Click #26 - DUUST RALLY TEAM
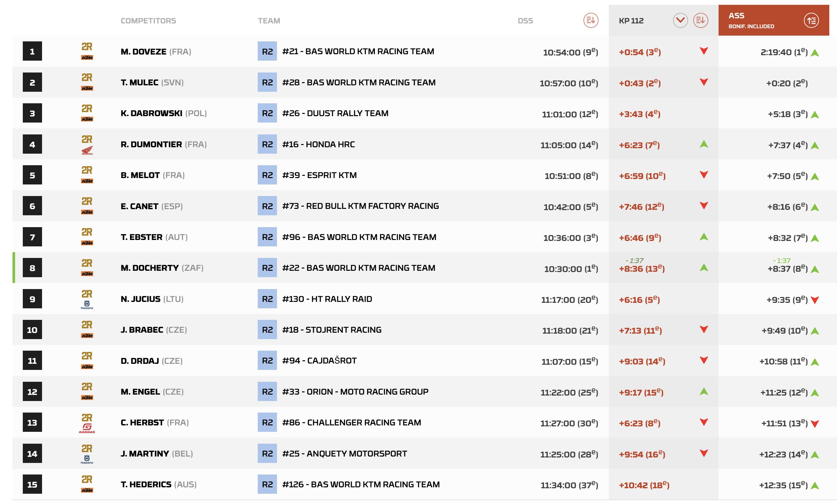 click(x=335, y=113)
